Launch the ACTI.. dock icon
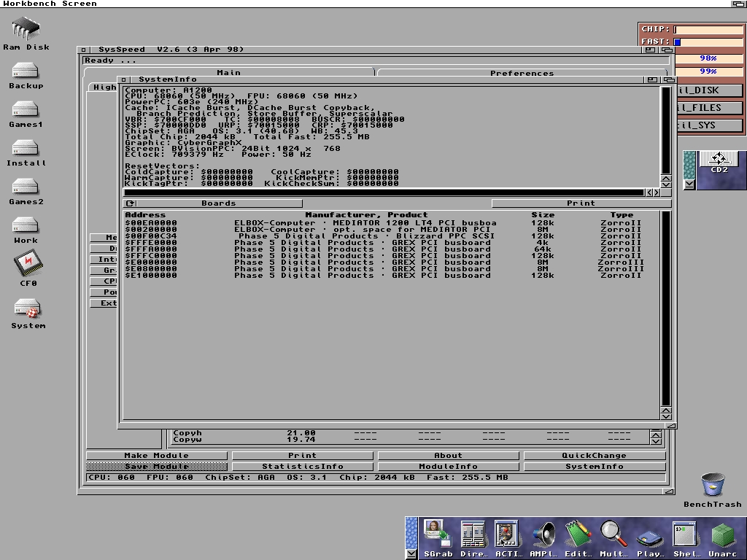This screenshot has height=560, width=747. (508, 539)
